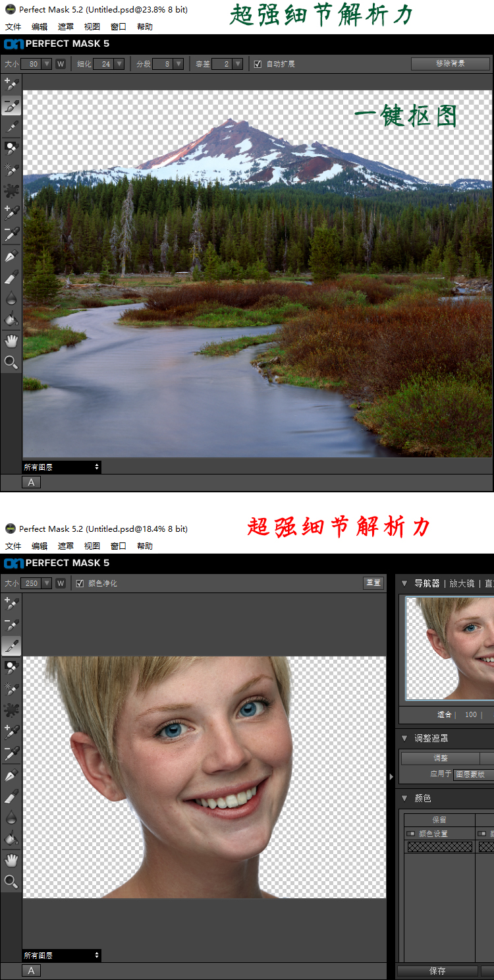494x980 pixels.
Task: Open the 应用于 图层蒙版 dropdown
Action: [x=473, y=774]
